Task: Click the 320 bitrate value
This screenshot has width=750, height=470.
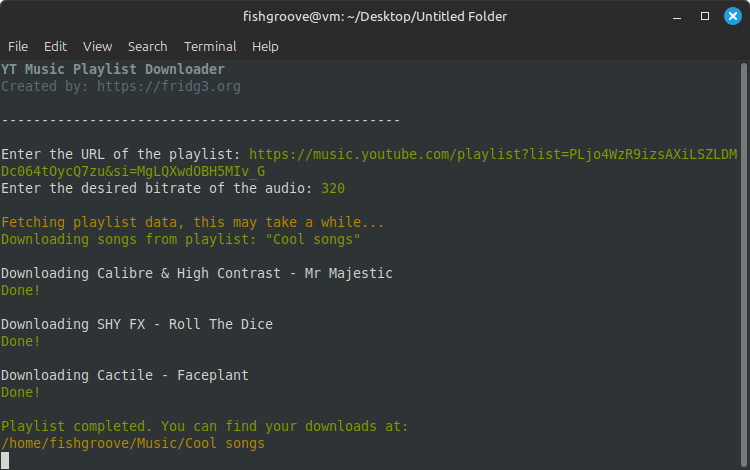Action: (333, 188)
